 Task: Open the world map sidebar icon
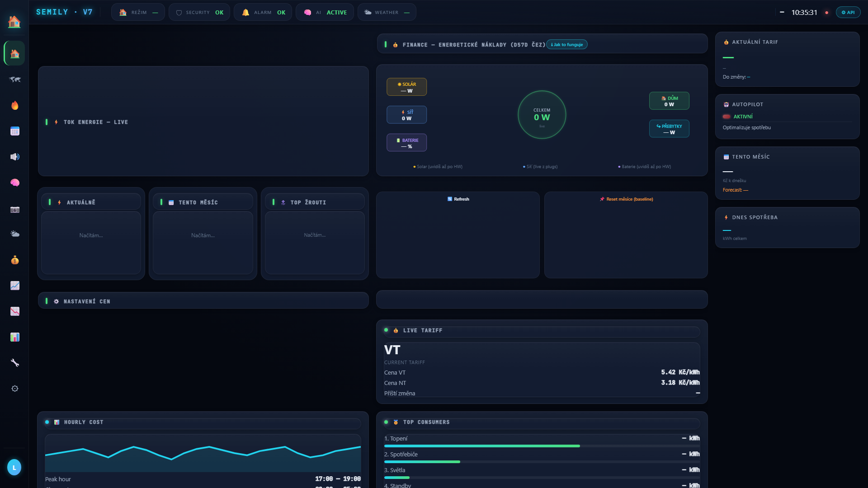coord(14,80)
